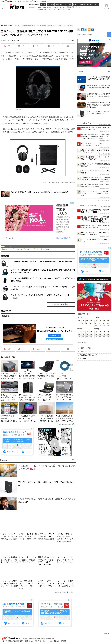The height and width of the screenshot is (644, 111).
Task: Click the blue search magnifier button
Action: (x=109, y=34)
